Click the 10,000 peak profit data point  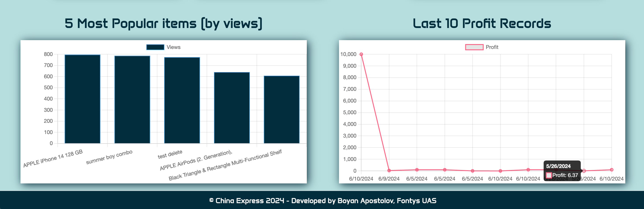pyautogui.click(x=361, y=54)
